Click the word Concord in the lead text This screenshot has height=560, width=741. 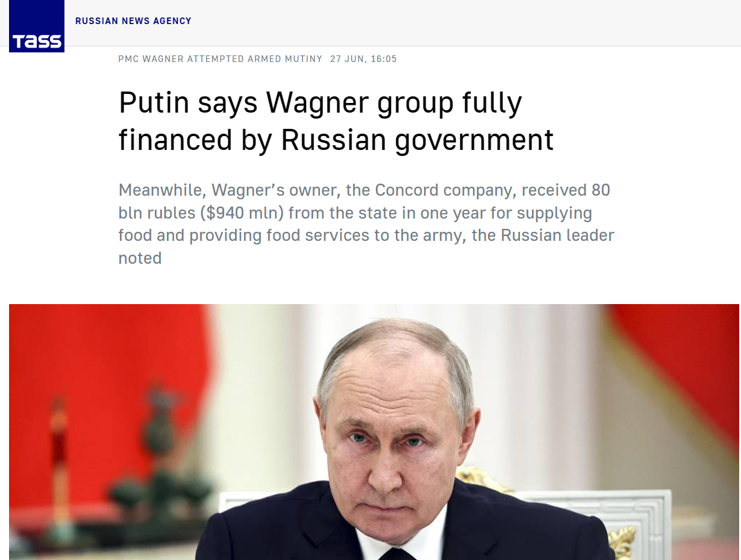(x=407, y=190)
